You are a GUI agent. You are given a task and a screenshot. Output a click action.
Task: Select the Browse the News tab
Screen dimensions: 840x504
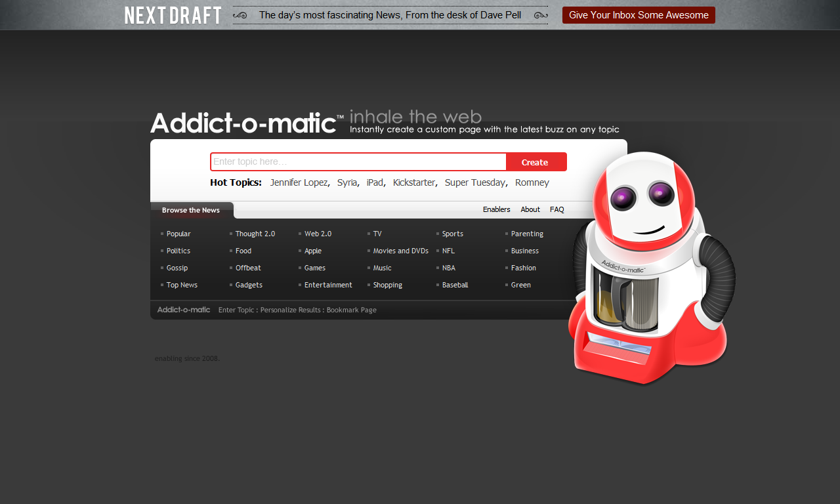click(191, 210)
